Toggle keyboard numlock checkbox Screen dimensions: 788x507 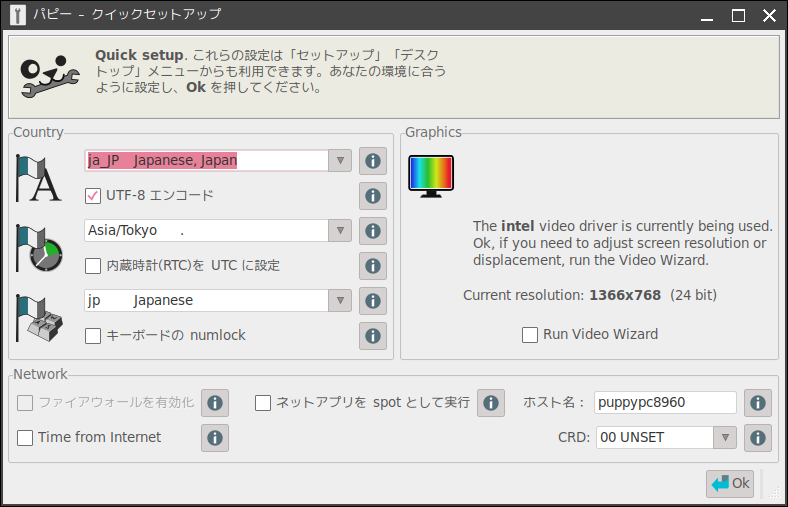tap(93, 336)
